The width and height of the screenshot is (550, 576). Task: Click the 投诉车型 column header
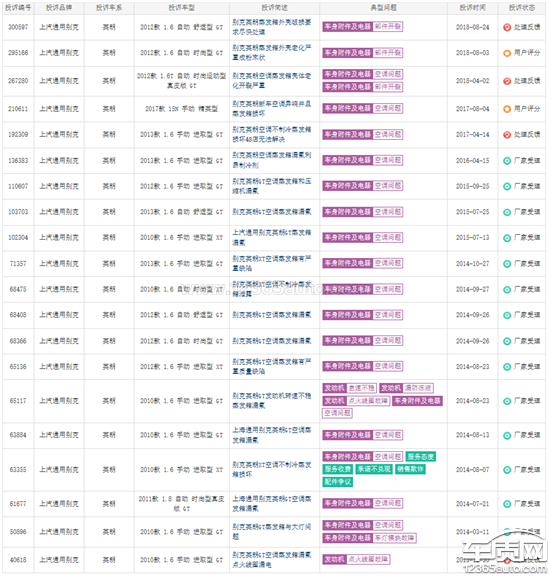182,8
